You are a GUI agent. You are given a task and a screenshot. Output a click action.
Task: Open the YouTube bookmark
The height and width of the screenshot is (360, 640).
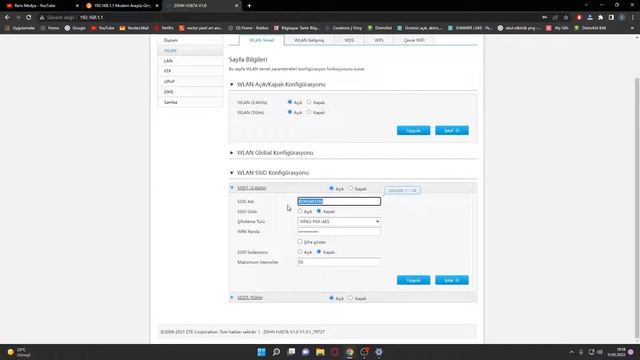click(103, 28)
